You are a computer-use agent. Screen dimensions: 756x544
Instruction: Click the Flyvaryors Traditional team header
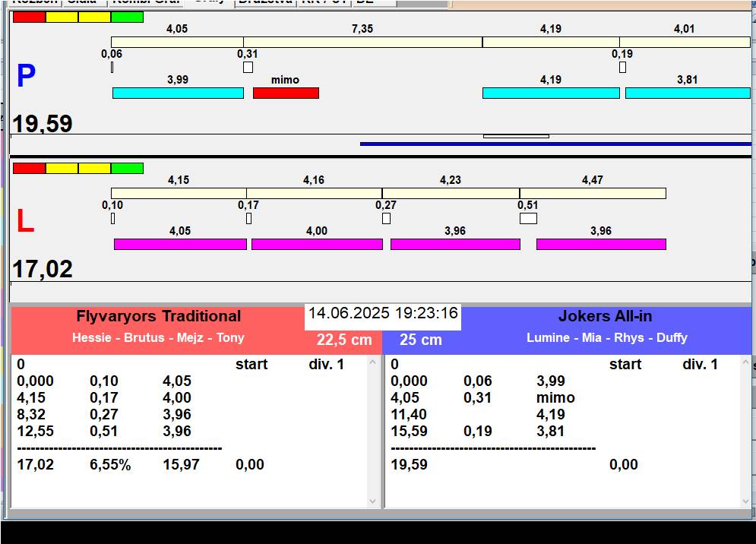(158, 316)
